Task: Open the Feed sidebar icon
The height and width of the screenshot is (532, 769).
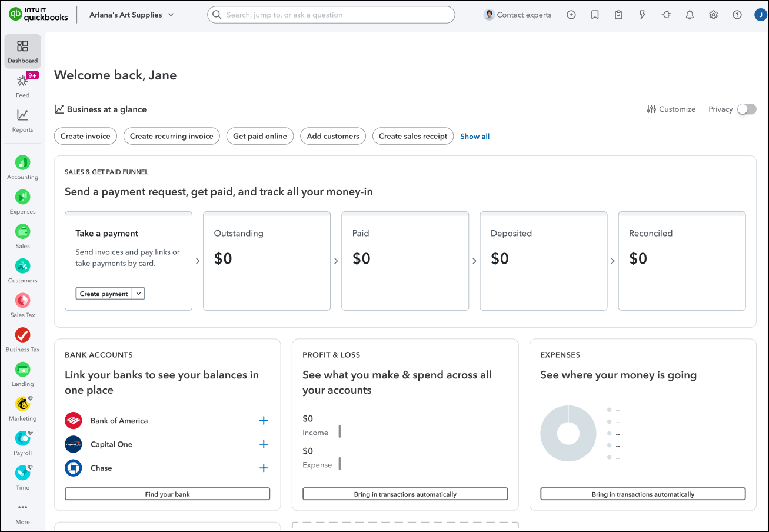Action: (x=22, y=85)
